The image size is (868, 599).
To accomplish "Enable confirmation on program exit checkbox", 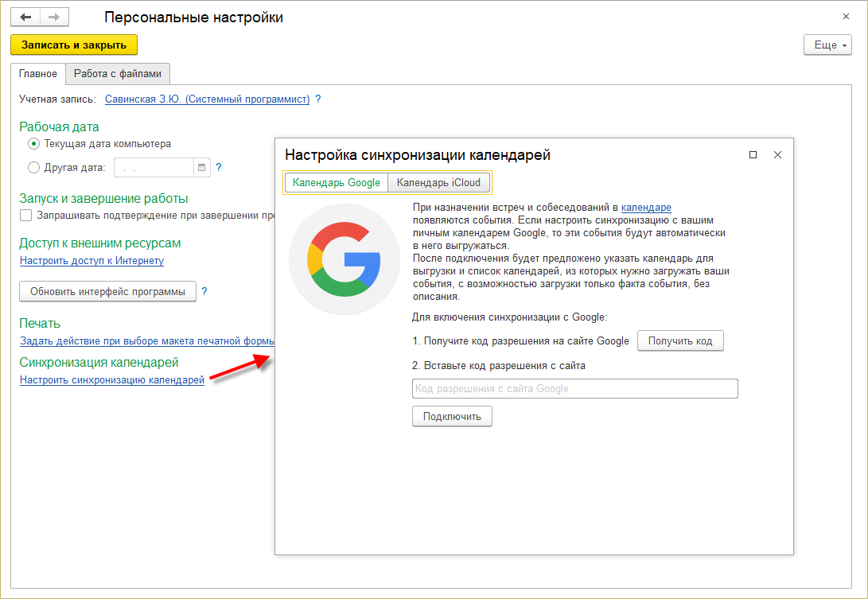I will [26, 216].
